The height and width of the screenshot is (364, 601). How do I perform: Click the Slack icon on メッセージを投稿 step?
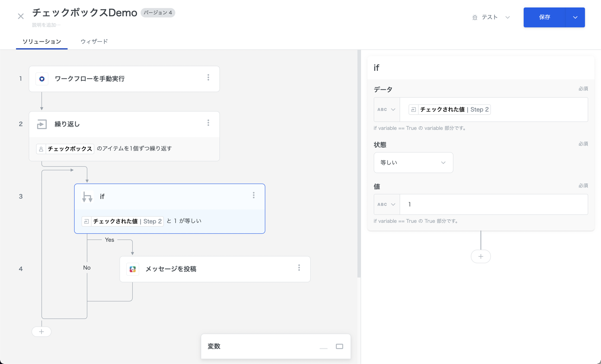tap(133, 269)
